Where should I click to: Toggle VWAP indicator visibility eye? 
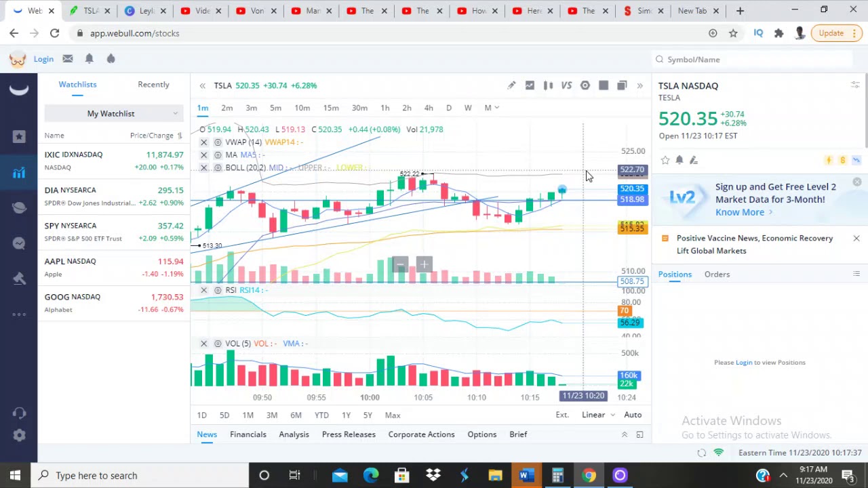218,142
